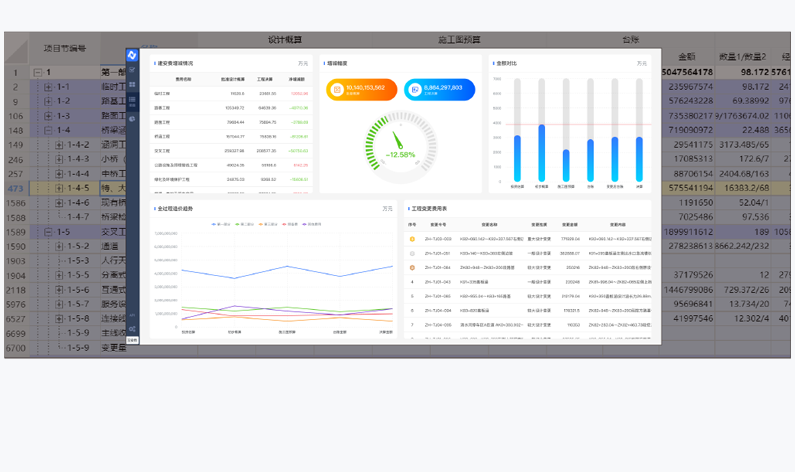
Task: Open the edit checklist sidebar icon
Action: click(x=133, y=71)
